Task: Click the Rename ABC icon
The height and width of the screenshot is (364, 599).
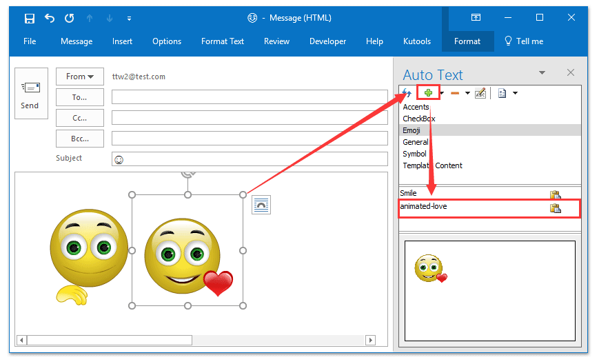Action: pos(480,93)
